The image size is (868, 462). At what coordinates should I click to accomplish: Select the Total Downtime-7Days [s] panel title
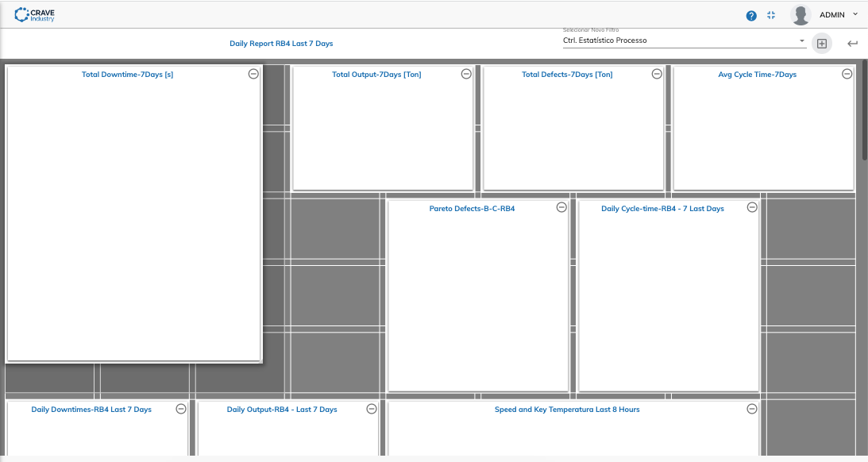click(x=127, y=74)
